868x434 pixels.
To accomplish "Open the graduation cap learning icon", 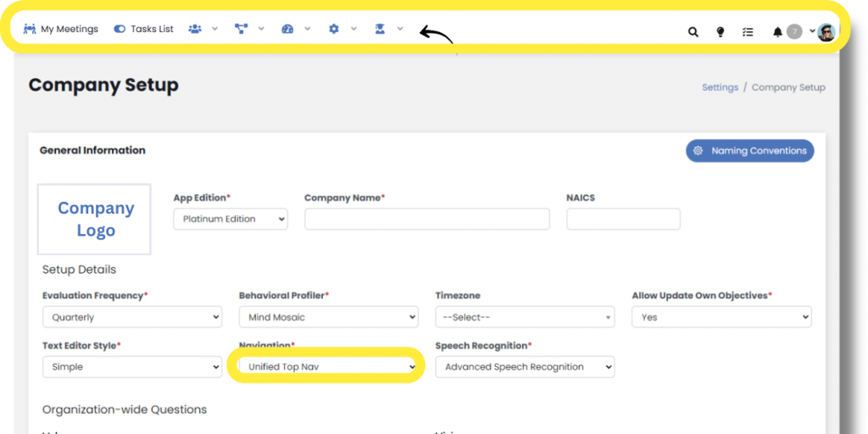I will tap(380, 29).
